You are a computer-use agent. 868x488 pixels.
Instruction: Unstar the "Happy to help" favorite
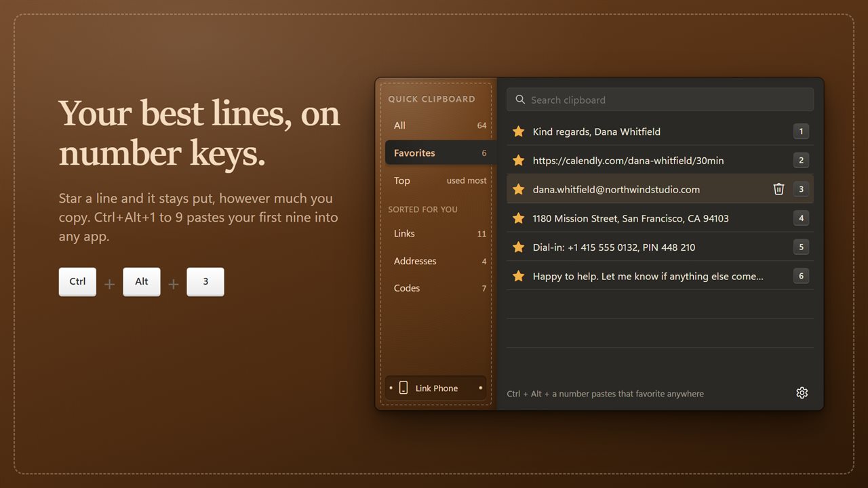519,276
